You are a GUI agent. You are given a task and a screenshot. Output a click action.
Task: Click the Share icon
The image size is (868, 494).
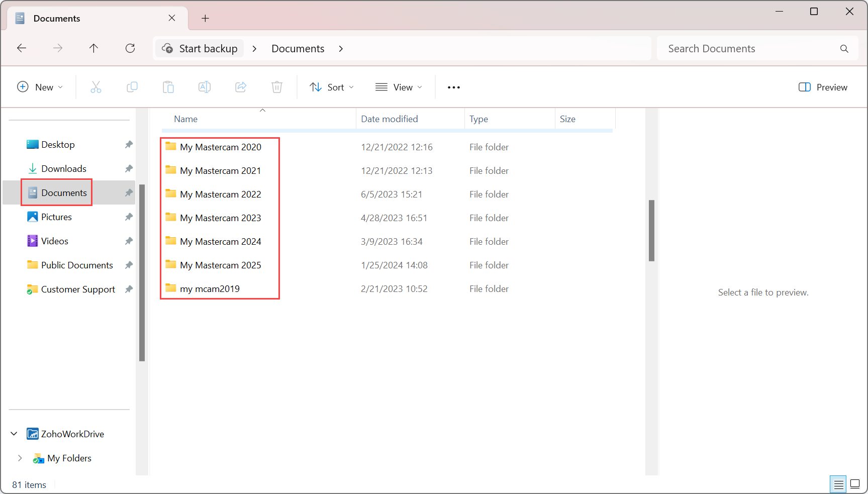241,87
